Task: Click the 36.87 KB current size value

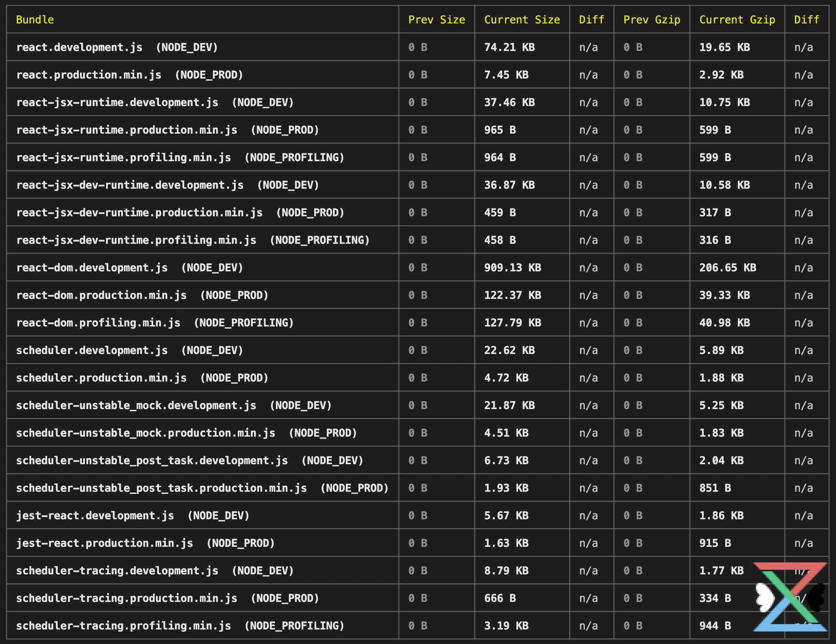Action: (510, 185)
